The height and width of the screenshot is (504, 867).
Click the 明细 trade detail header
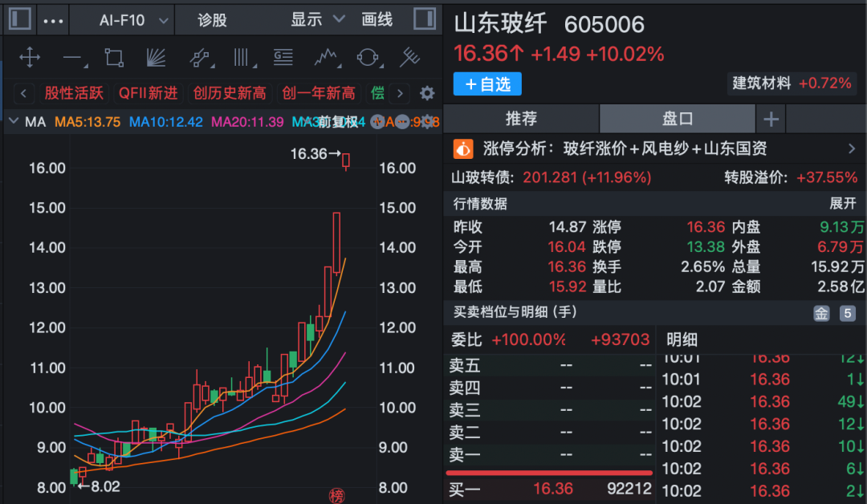click(x=682, y=339)
